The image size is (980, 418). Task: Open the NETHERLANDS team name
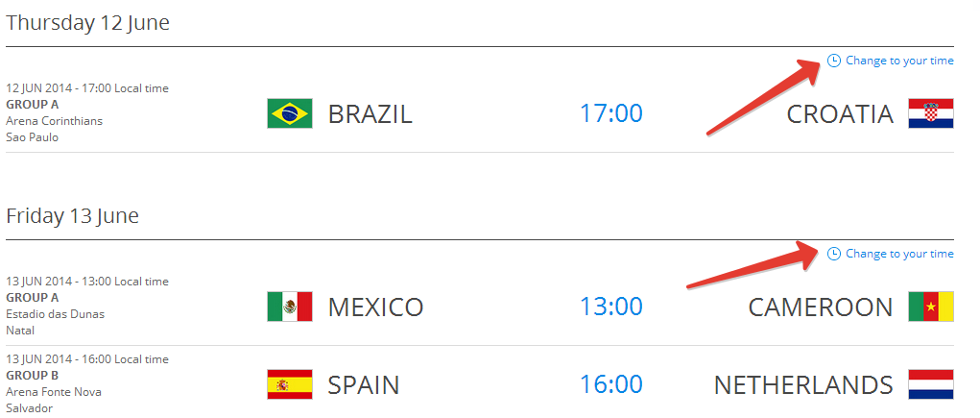(x=803, y=385)
